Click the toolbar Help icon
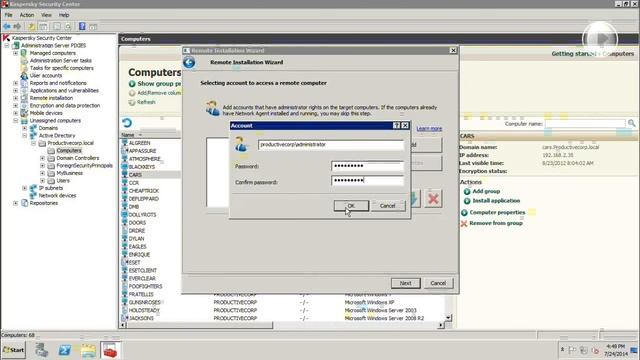This screenshot has width=640, height=360. [x=82, y=27]
